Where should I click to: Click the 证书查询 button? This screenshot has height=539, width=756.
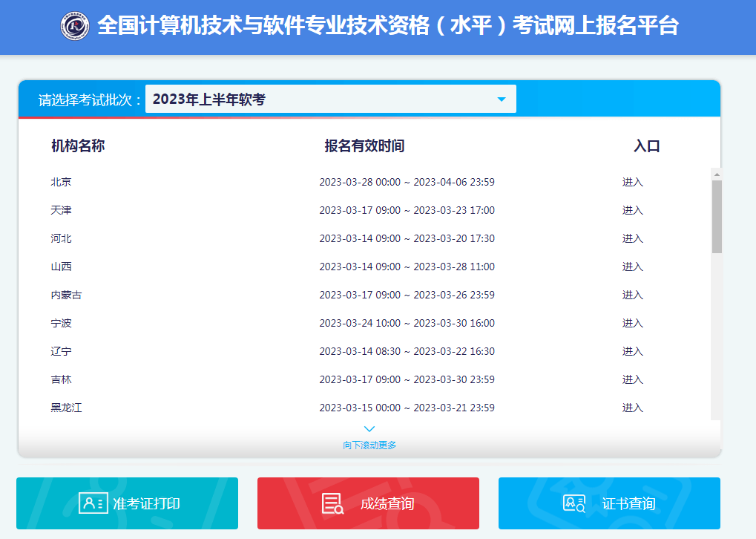coord(610,503)
